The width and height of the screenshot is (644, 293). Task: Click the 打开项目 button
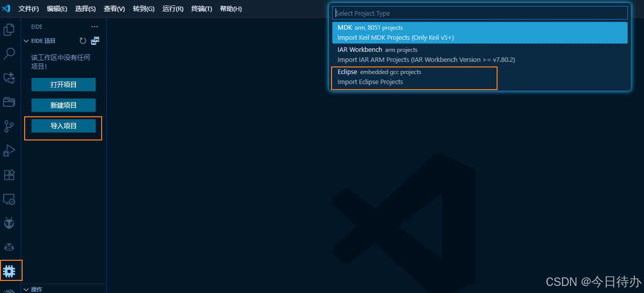(63, 85)
